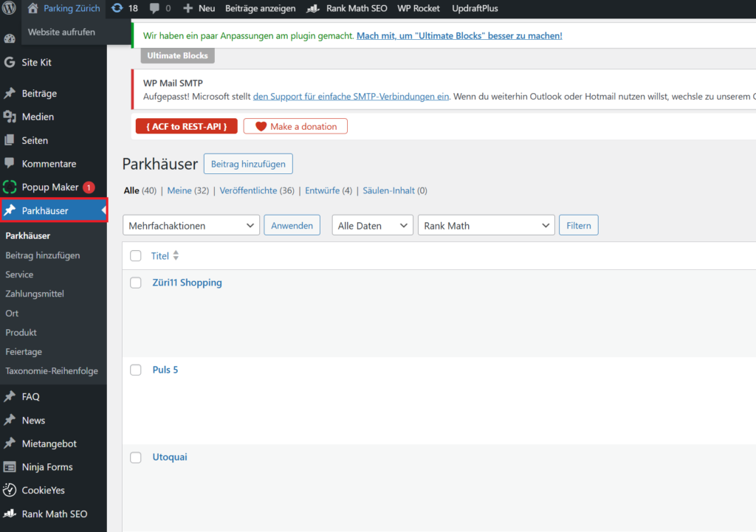Click the title column sort arrows
This screenshot has height=532, width=756.
(176, 256)
